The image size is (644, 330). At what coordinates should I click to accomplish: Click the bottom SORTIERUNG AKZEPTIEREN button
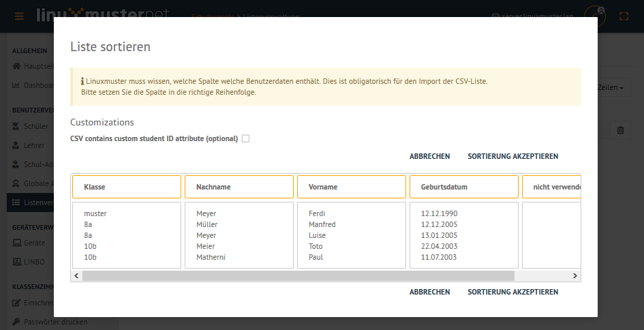click(x=513, y=292)
